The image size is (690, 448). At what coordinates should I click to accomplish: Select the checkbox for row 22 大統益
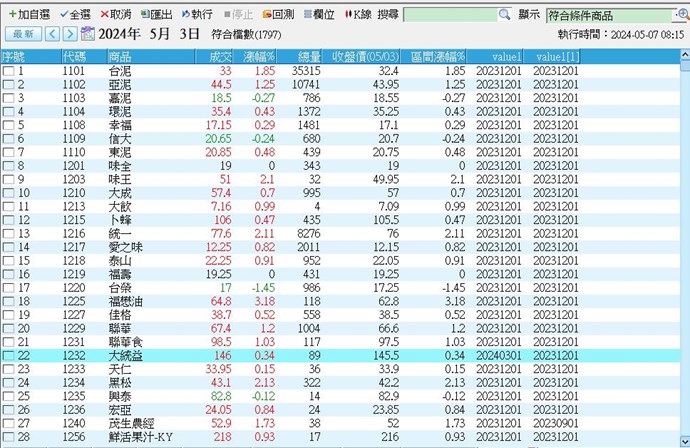tap(8, 354)
